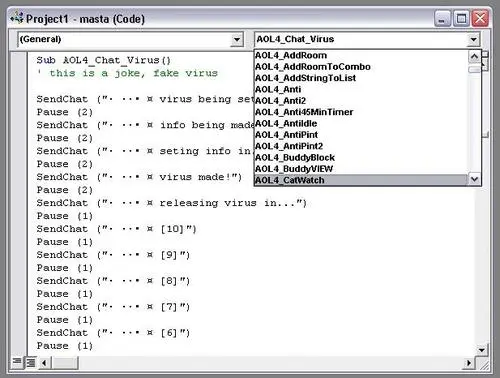Viewport: 500px width, 378px height.
Task: Click the SendChat [9] code line
Action: [x=113, y=255]
